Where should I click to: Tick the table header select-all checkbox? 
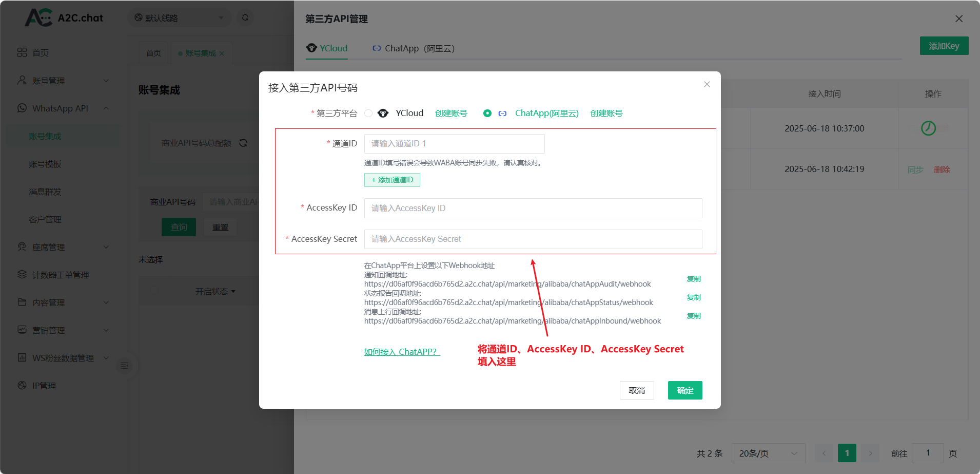(153, 291)
